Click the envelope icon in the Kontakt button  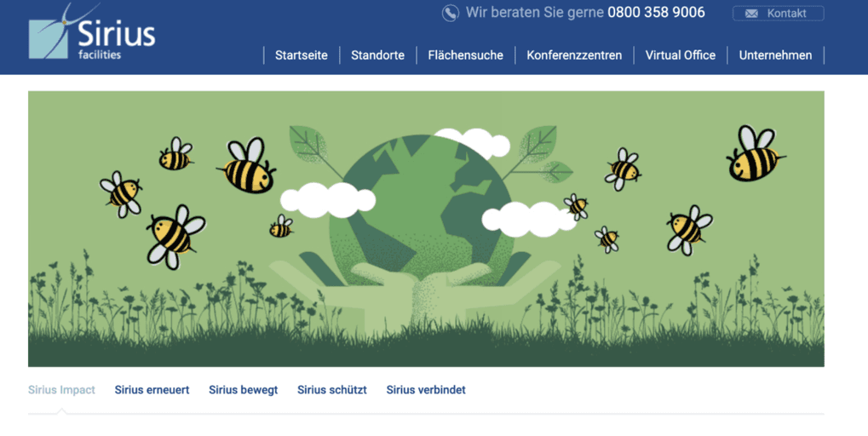pyautogui.click(x=751, y=14)
